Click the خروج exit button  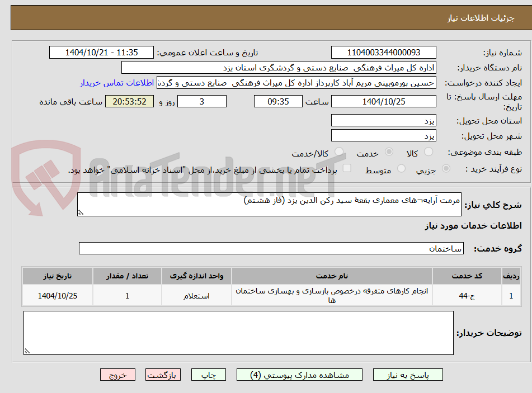[x=117, y=375]
